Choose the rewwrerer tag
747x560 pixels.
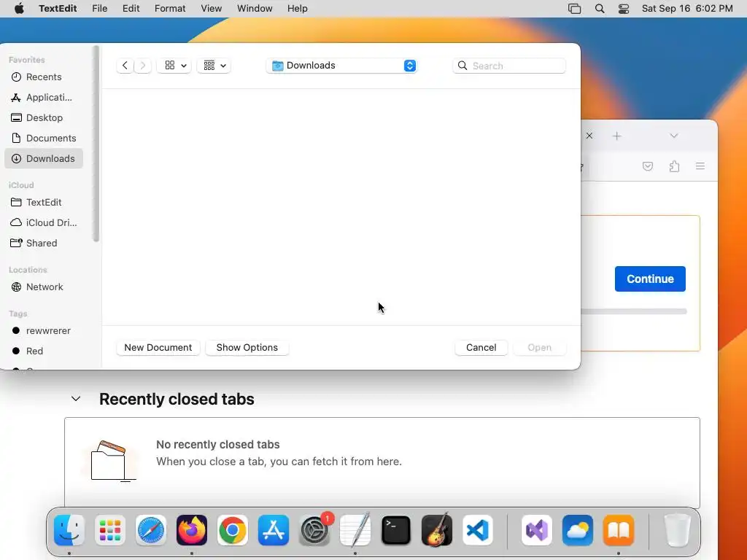coord(43,330)
